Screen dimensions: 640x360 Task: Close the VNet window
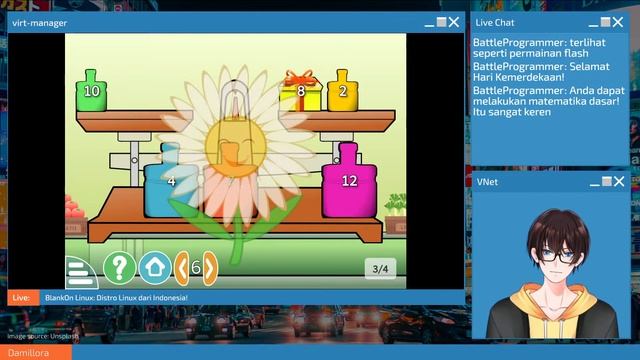[x=619, y=181]
